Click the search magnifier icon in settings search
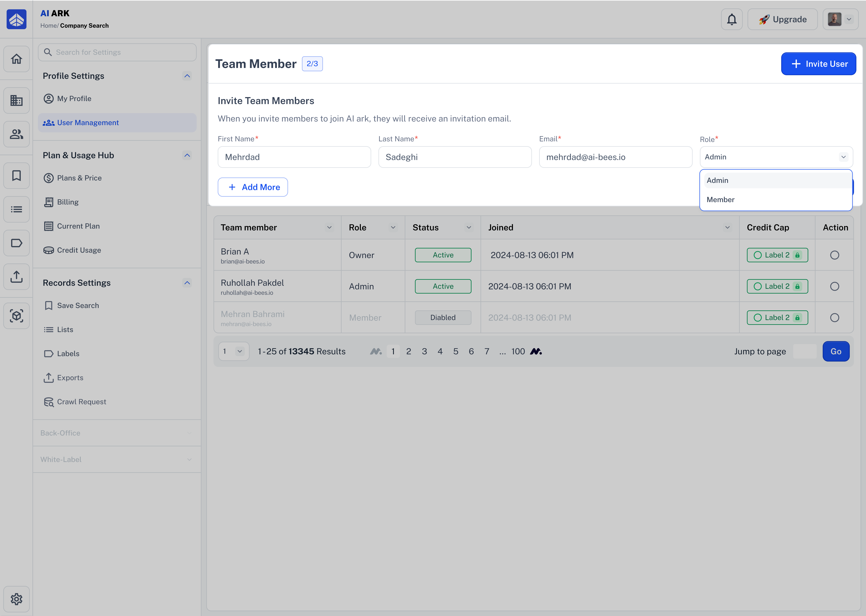The image size is (866, 616). pos(48,52)
